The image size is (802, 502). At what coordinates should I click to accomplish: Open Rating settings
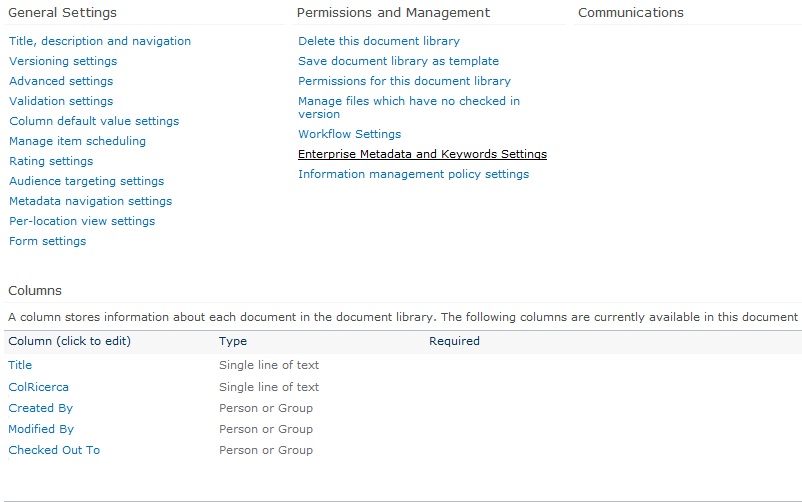click(51, 161)
